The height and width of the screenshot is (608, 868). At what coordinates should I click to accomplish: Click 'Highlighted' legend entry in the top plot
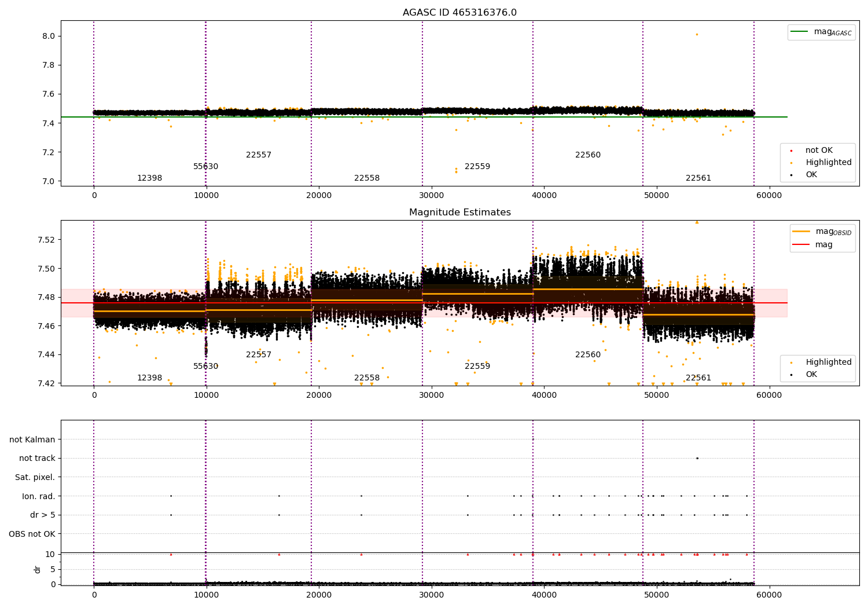pos(828,163)
